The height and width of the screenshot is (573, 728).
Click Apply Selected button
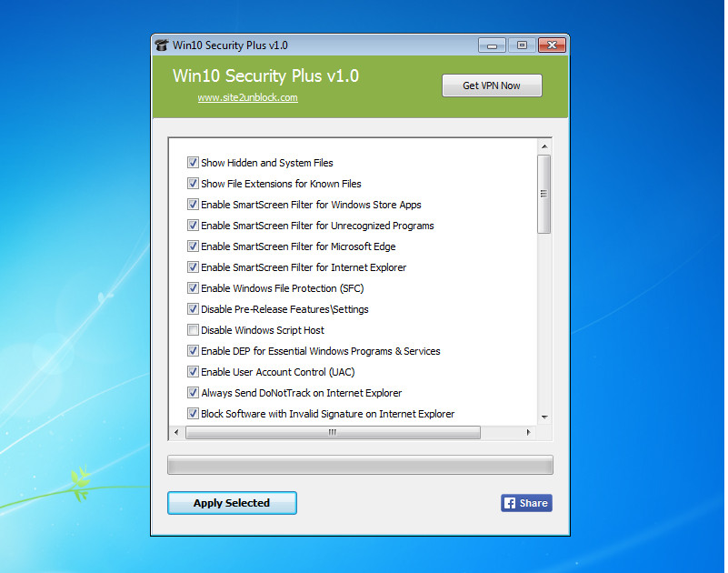[232, 503]
